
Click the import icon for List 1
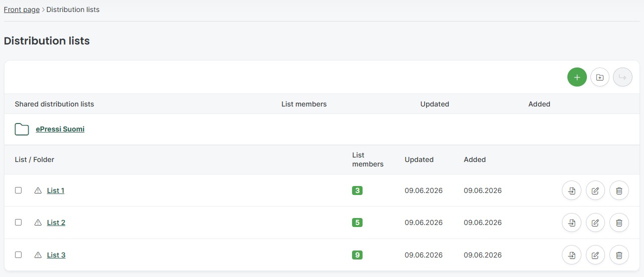pos(572,190)
